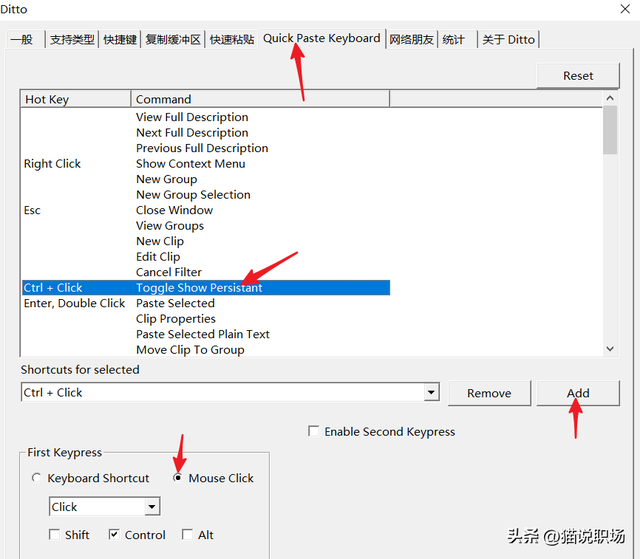Switch to the 复制缓冲区 tab
Image resolution: width=640 pixels, height=559 pixels.
coord(173,40)
